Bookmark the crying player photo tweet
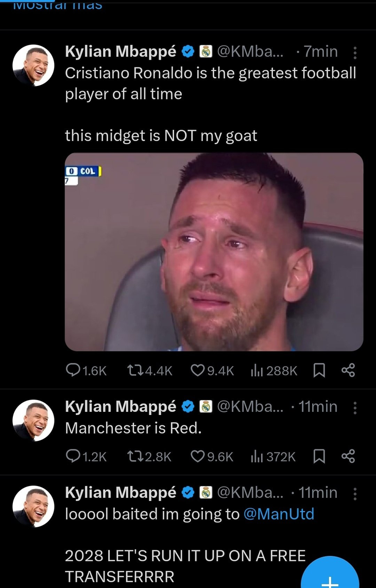 [x=319, y=370]
